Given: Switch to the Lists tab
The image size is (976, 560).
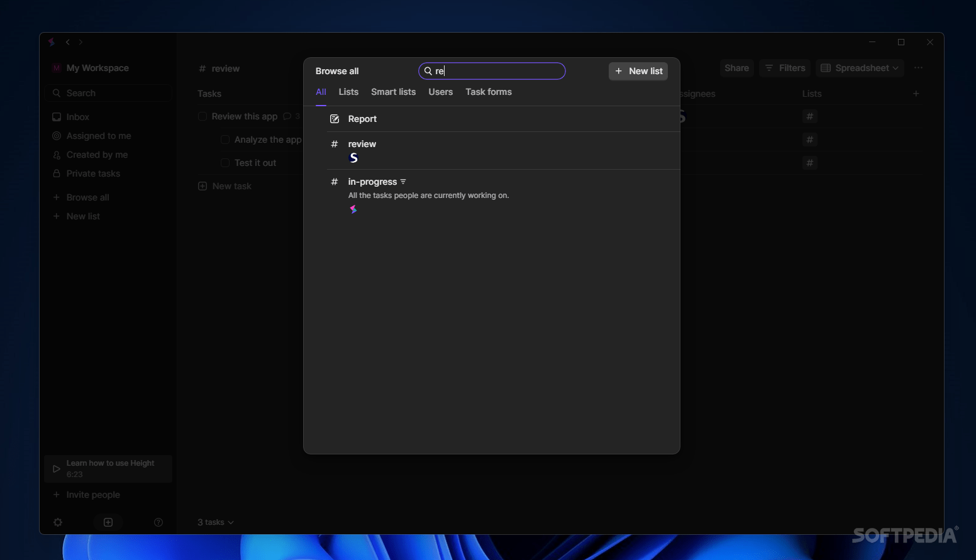Looking at the screenshot, I should tap(348, 92).
